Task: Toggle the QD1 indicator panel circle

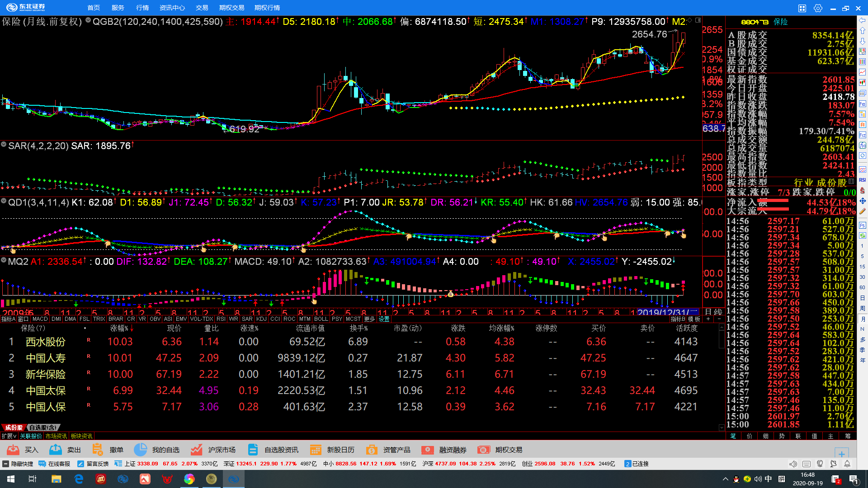Action: [4, 201]
